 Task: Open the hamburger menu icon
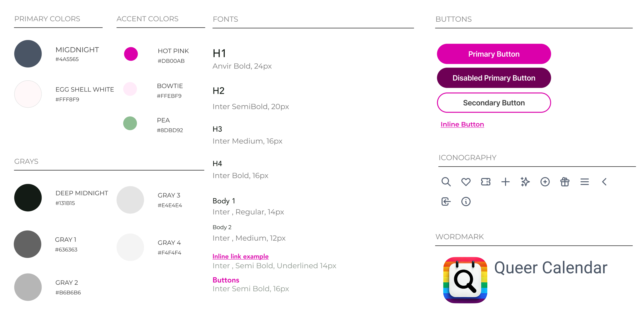click(584, 182)
